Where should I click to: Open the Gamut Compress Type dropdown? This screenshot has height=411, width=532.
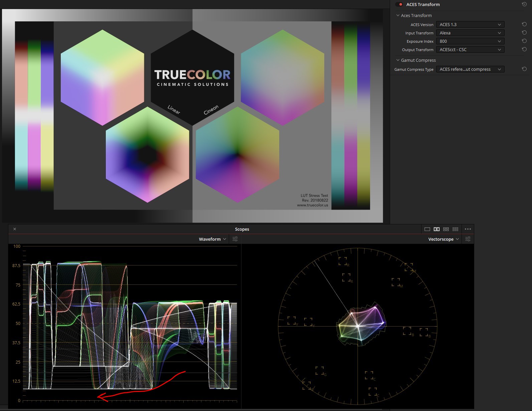pos(470,69)
